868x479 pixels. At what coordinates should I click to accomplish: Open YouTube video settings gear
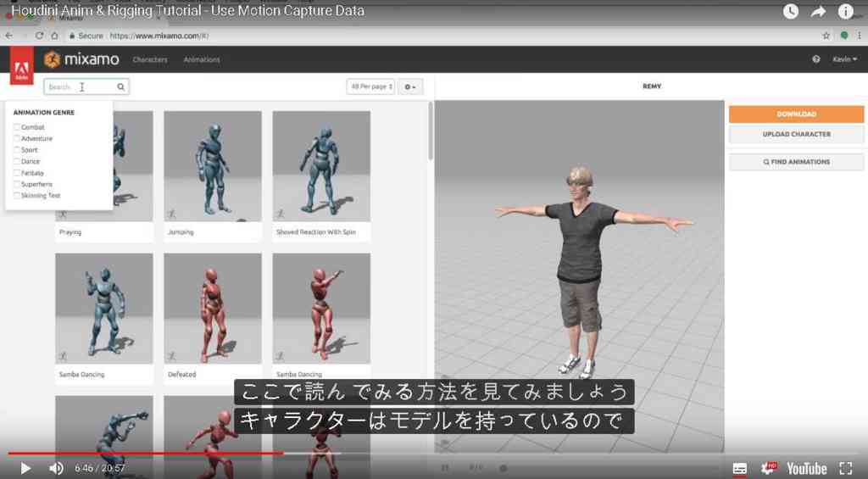point(768,469)
